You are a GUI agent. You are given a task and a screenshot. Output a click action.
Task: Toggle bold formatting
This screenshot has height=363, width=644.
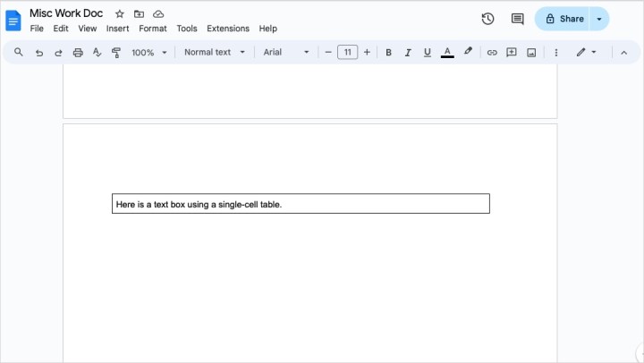coord(388,53)
